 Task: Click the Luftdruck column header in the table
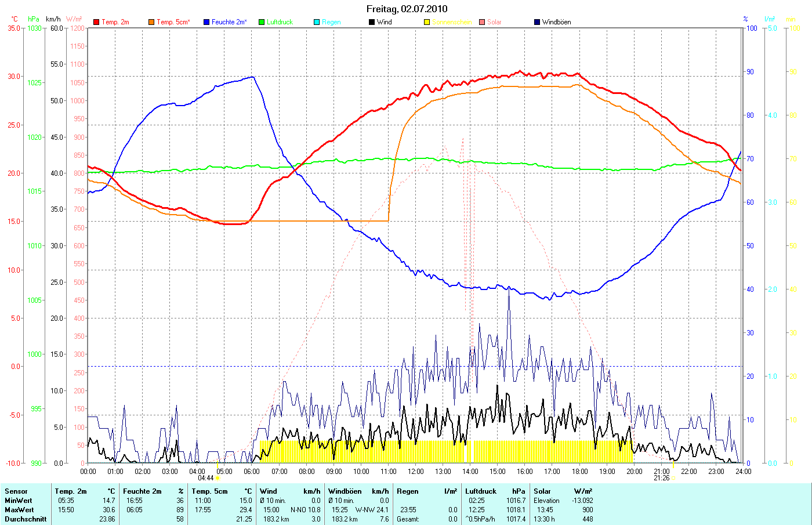(481, 491)
